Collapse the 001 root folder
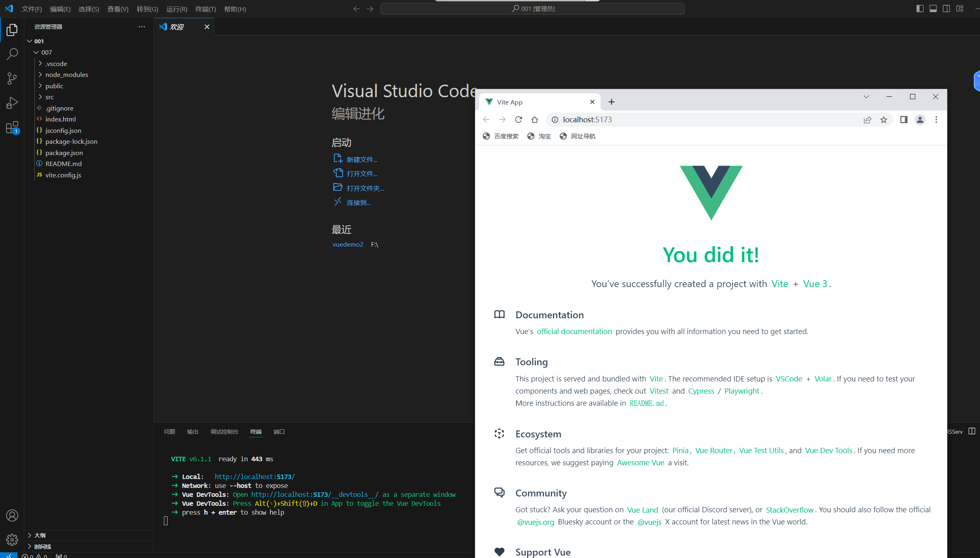This screenshot has width=980, height=558. pos(29,41)
